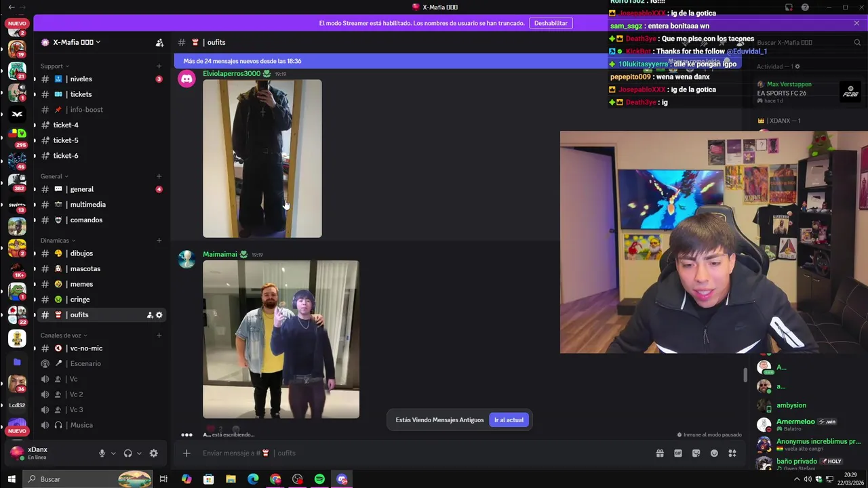Click the message input for oufits

coord(420,453)
